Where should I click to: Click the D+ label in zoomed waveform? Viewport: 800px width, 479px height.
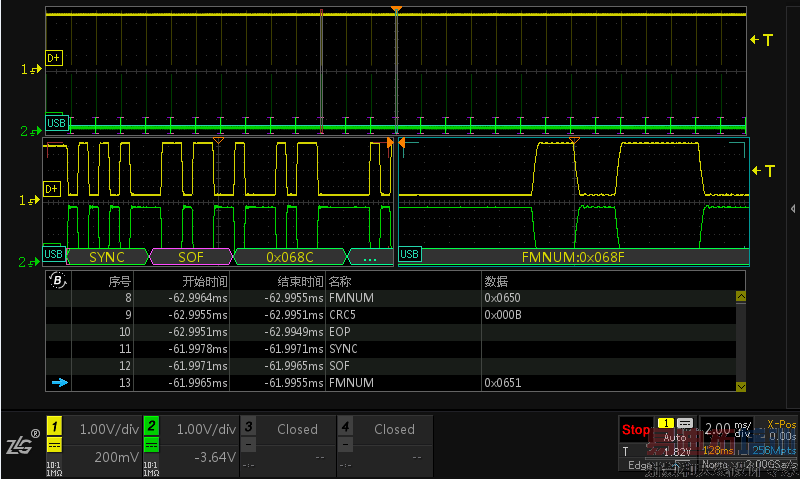coord(52,189)
